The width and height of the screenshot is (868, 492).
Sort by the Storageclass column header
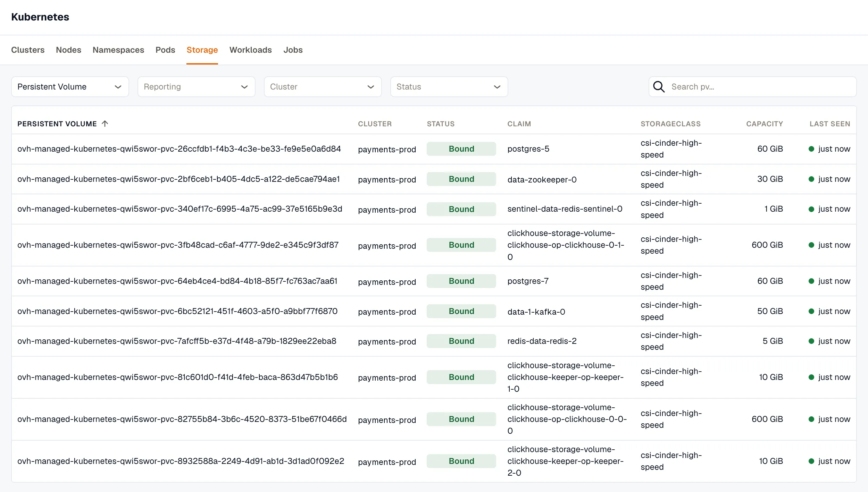671,124
